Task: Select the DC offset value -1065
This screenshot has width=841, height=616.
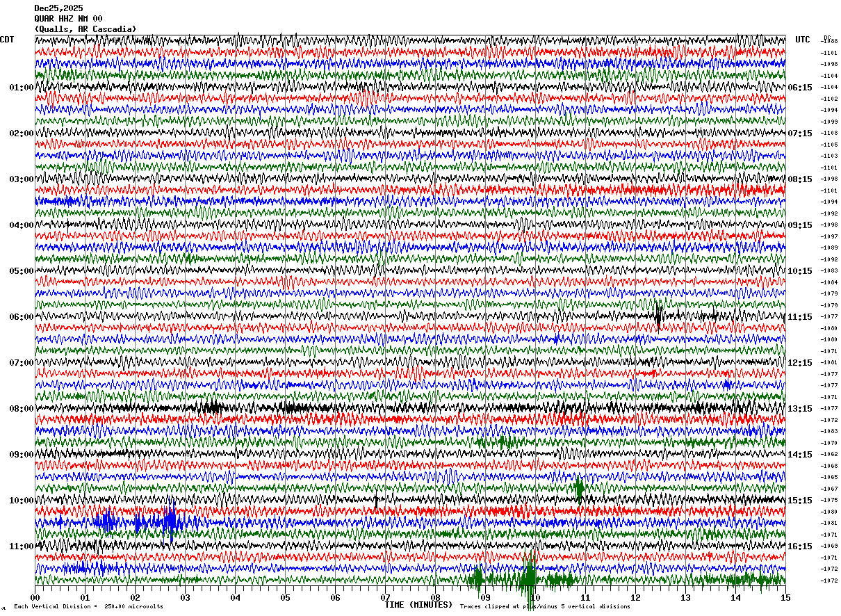Action: pyautogui.click(x=829, y=477)
